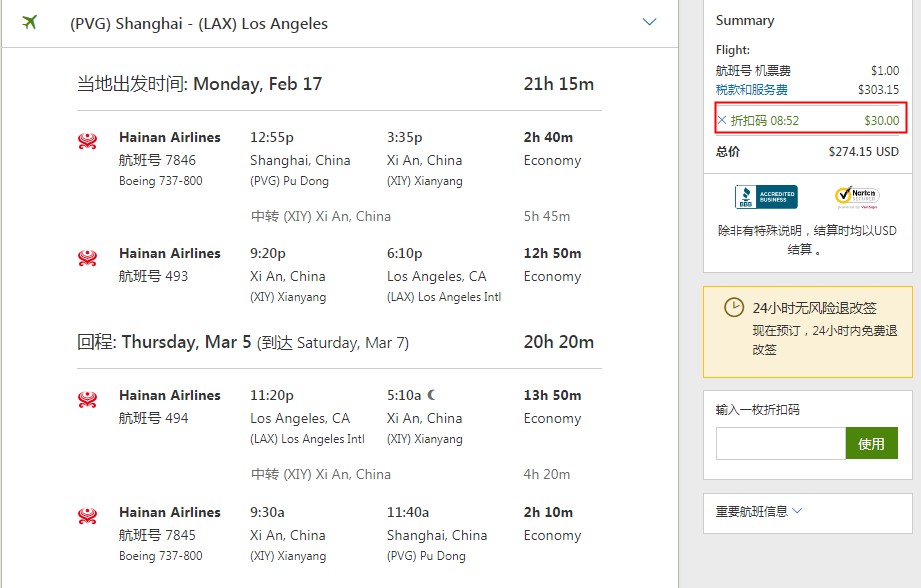Click the clock icon in the 24小时无风险退改签 box
921x588 pixels.
pyautogui.click(x=734, y=307)
